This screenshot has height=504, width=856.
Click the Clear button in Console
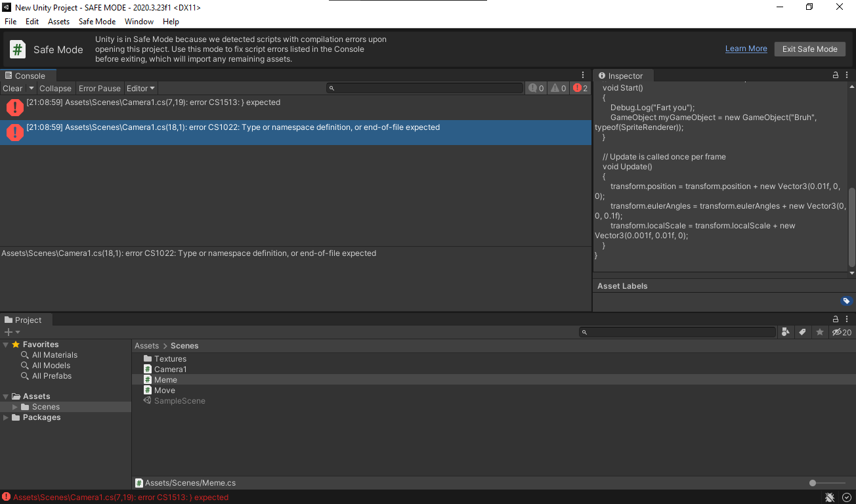[x=12, y=88]
